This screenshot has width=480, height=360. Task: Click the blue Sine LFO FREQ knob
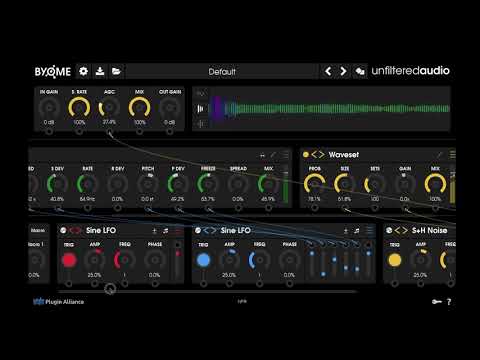pyautogui.click(x=259, y=260)
